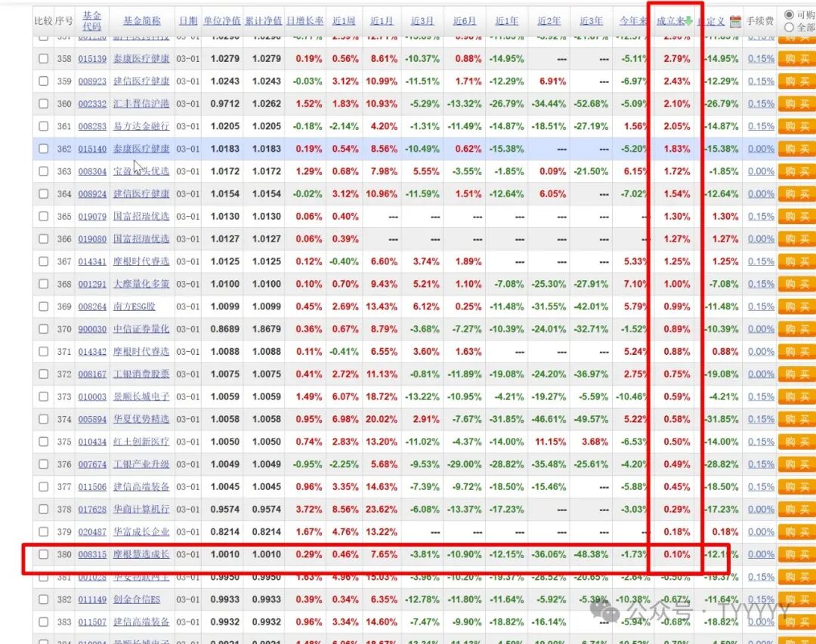Tick compare checkbox for row 368
Screen dimensions: 816x644
(44, 284)
